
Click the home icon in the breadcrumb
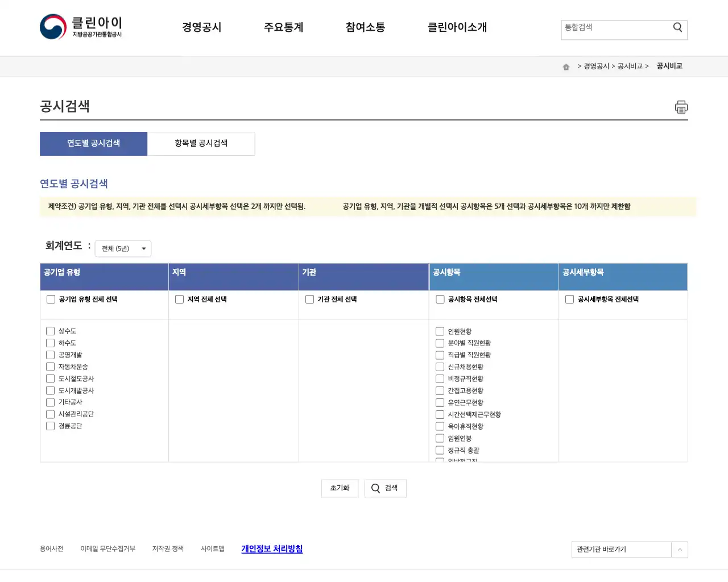coord(566,66)
